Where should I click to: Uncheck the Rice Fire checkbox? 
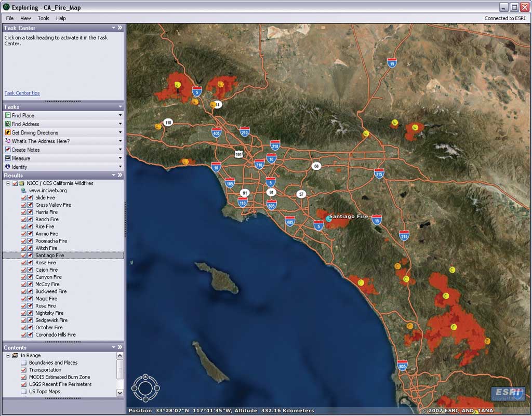tap(24, 226)
